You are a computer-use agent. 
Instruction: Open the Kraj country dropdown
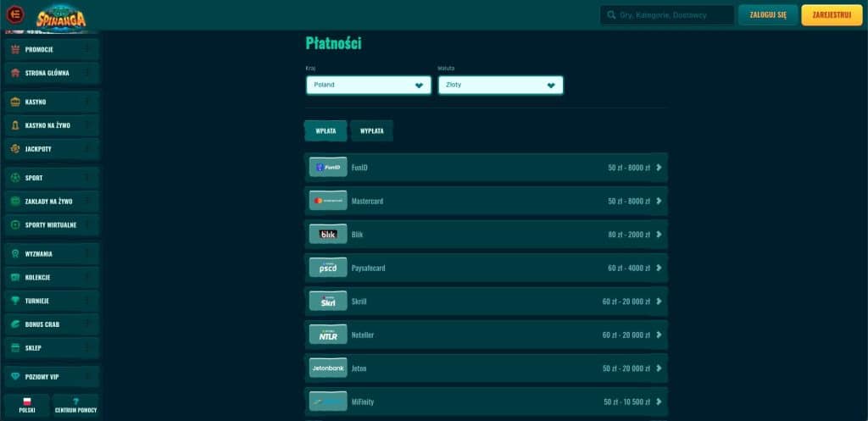pyautogui.click(x=369, y=86)
